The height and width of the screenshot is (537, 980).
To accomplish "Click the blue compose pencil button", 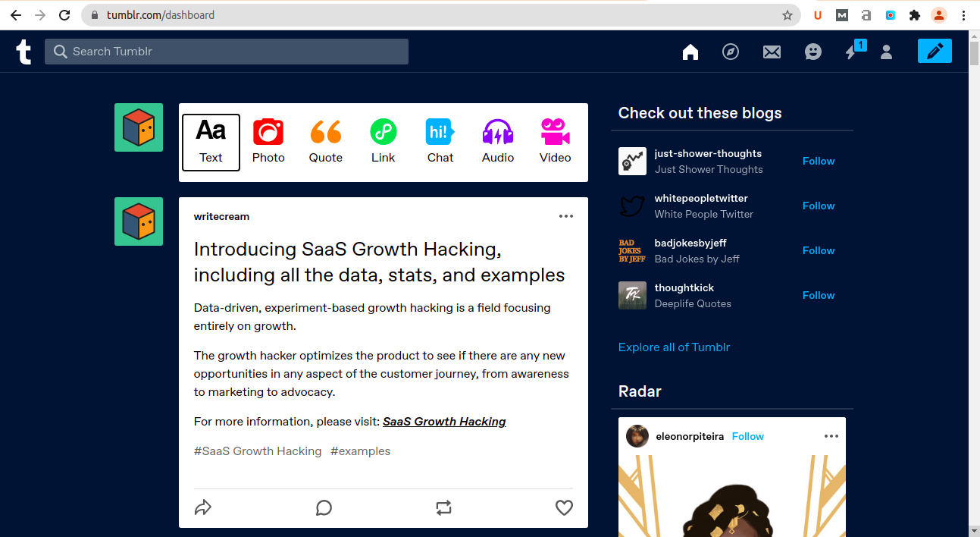I will coord(935,51).
